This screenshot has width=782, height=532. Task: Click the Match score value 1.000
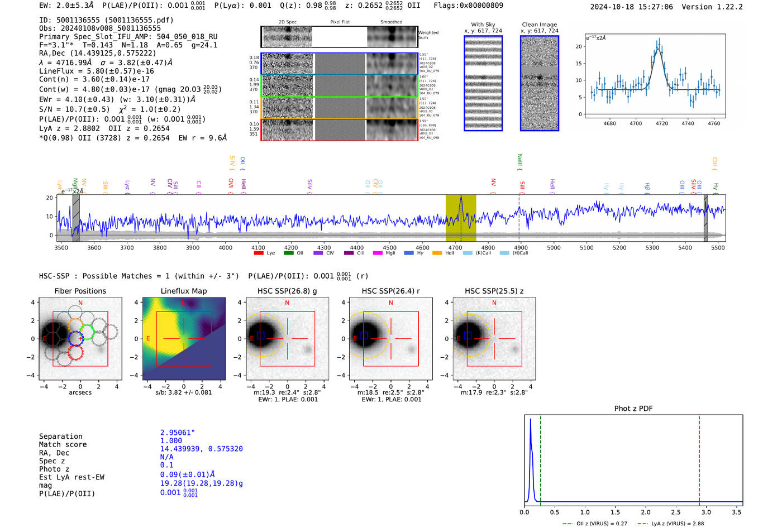click(x=171, y=441)
